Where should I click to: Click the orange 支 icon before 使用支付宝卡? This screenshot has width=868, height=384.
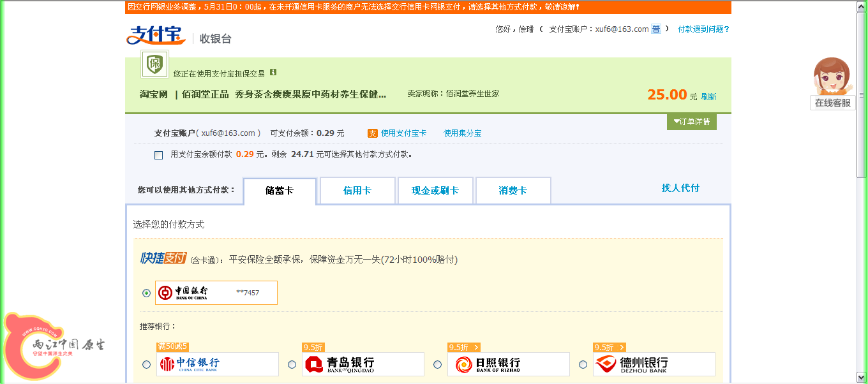373,133
